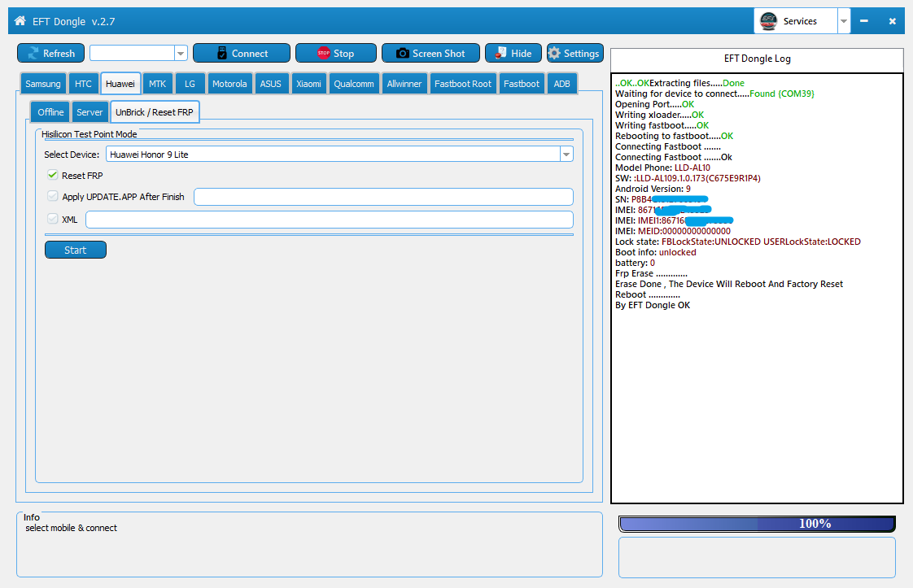Open the ADB tab
The image size is (913, 588).
coord(562,84)
